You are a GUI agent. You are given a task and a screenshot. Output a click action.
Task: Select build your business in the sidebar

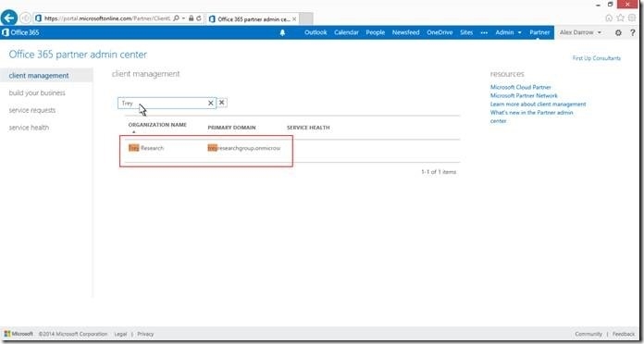pyautogui.click(x=37, y=92)
